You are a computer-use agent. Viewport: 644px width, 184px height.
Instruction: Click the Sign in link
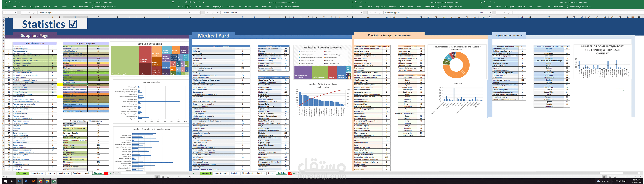[181, 7]
